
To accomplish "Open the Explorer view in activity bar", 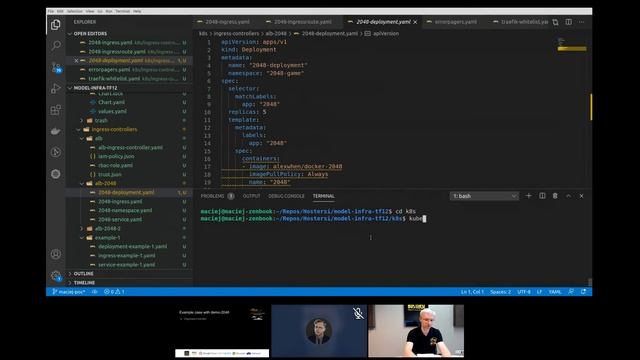I will [x=56, y=25].
